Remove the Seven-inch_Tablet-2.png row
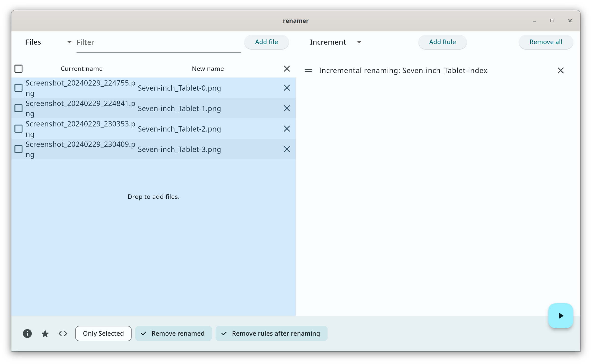This screenshot has width=592, height=364. (x=287, y=129)
